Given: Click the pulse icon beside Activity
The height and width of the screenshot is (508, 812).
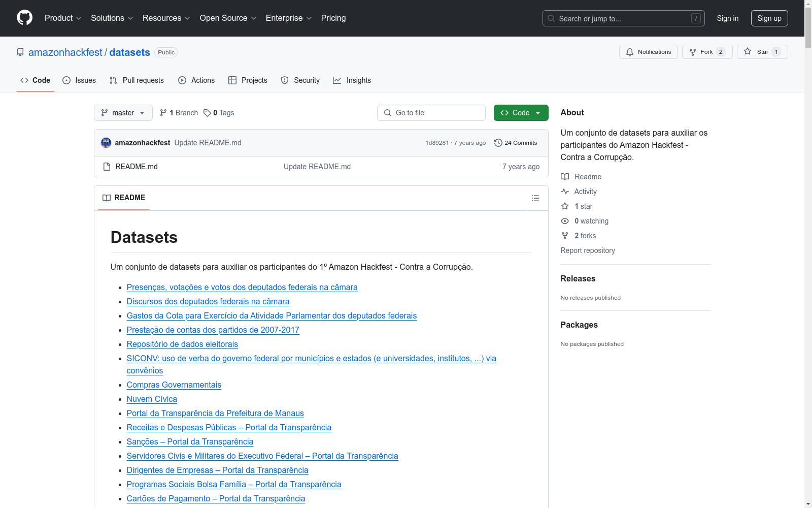Looking at the screenshot, I should 565,192.
